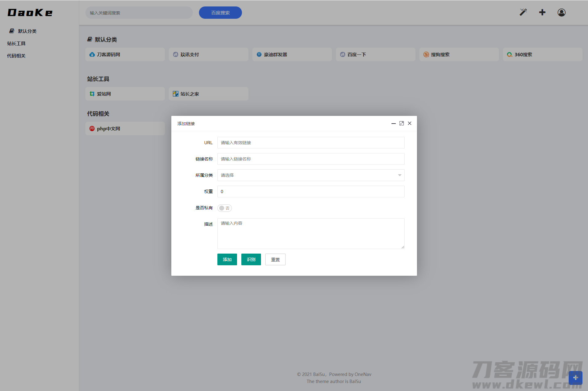Maximize the 添加链接 dialog
This screenshot has height=391, width=588.
[401, 123]
